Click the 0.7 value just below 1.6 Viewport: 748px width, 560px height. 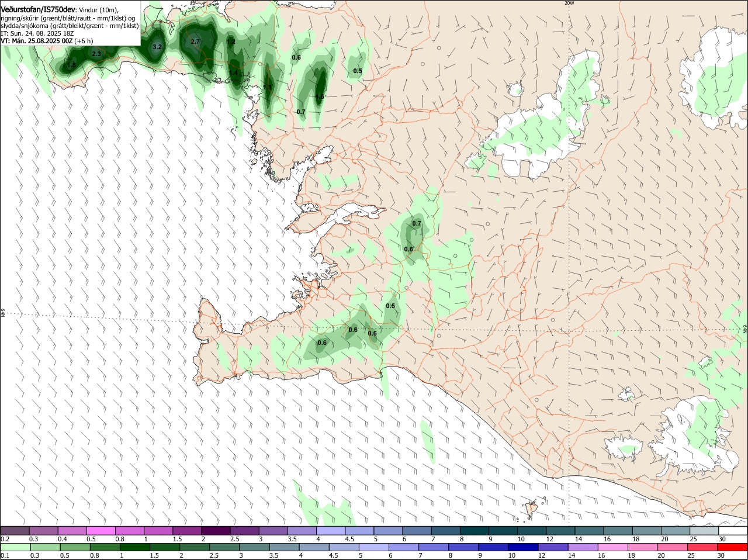(x=301, y=112)
